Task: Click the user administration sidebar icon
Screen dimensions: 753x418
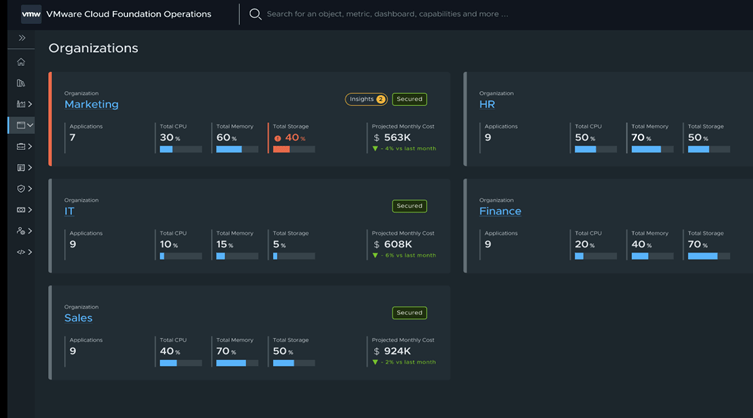Action: [x=21, y=231]
